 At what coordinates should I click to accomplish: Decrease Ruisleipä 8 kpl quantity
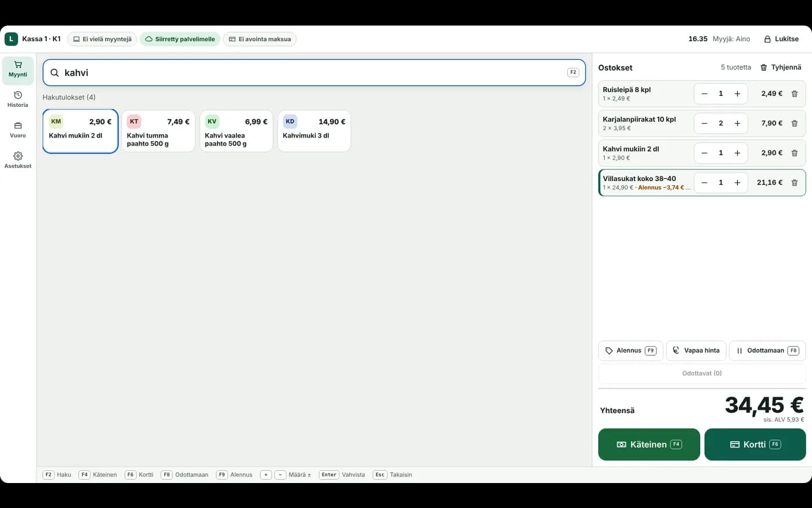click(704, 93)
